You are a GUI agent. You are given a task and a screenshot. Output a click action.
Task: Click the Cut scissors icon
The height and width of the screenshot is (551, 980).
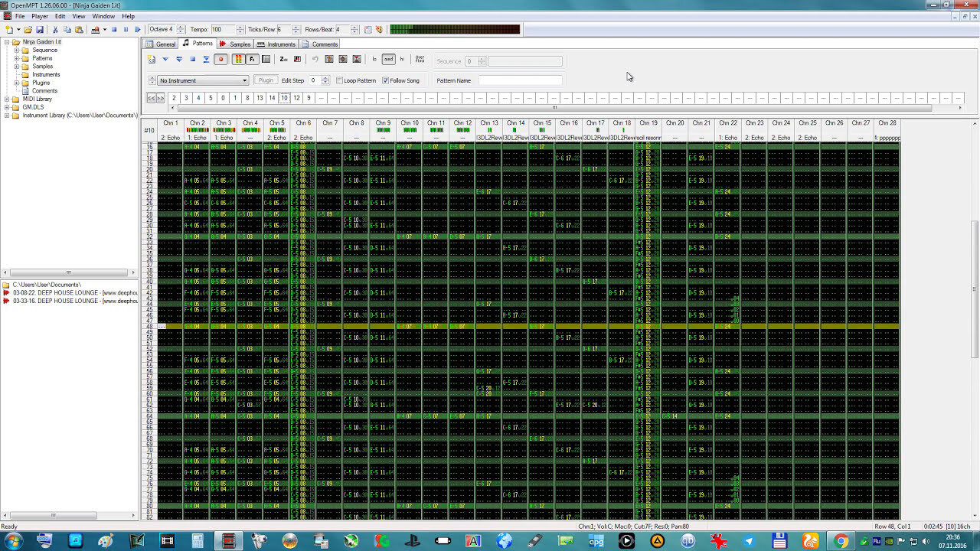tap(55, 30)
